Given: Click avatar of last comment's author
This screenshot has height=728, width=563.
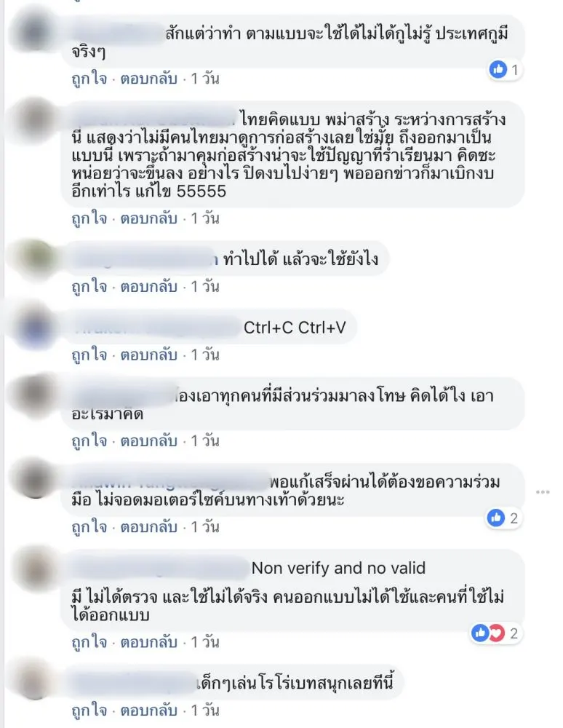Looking at the screenshot, I should pos(36,683).
